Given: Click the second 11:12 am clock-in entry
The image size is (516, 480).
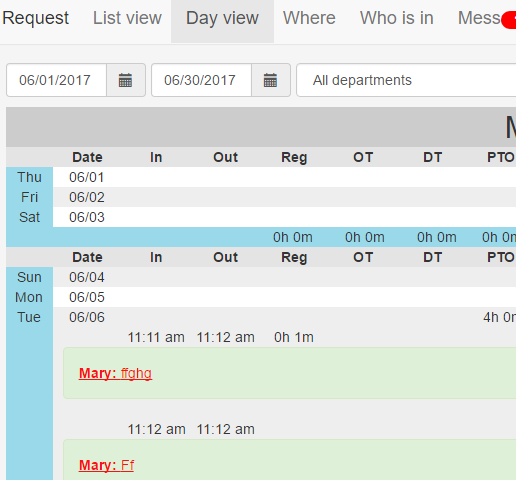Looking at the screenshot, I should [157, 429].
